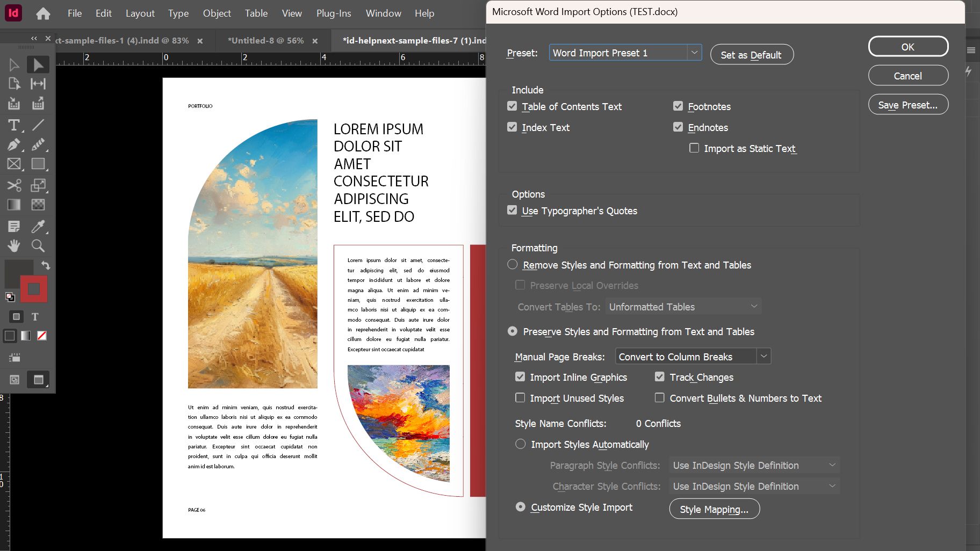Select the Gradient Swatch tool
Viewport: 980px width, 551px height.
pos(14,205)
